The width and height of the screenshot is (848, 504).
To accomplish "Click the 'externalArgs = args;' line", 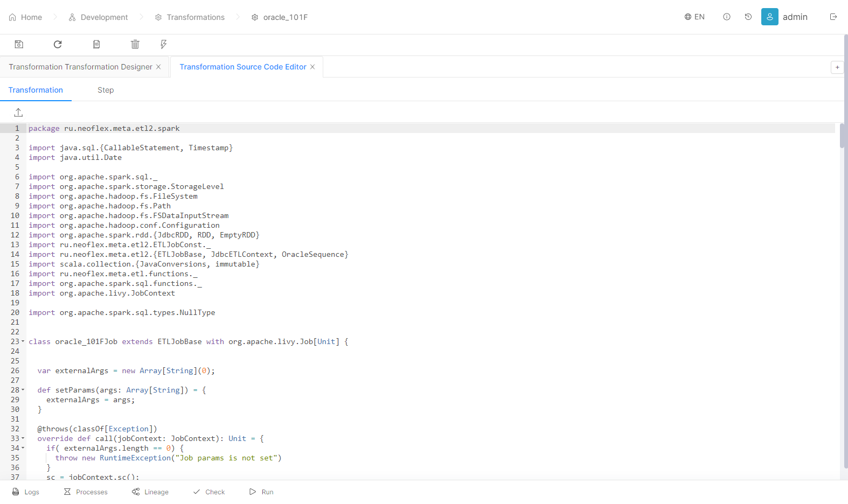I will (x=91, y=400).
